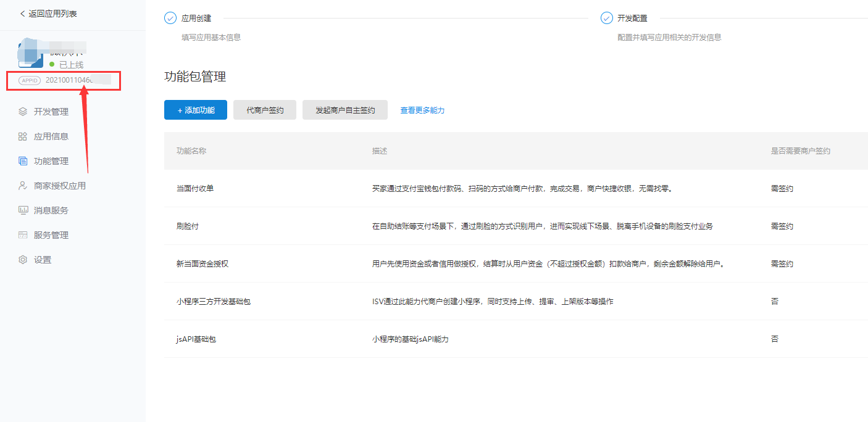Screen dimensions: 868x422
Task: Click the 开发管理 layers icon
Action: [x=23, y=112]
